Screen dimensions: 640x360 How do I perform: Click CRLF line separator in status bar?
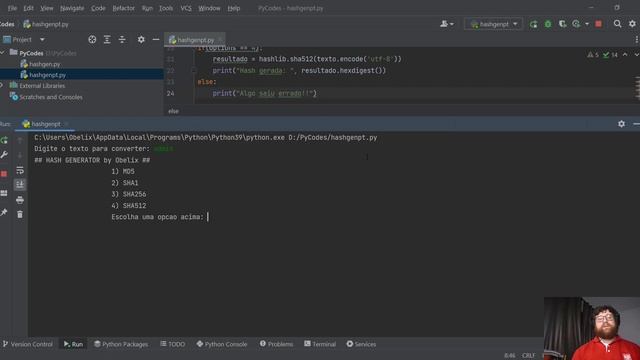click(x=528, y=356)
